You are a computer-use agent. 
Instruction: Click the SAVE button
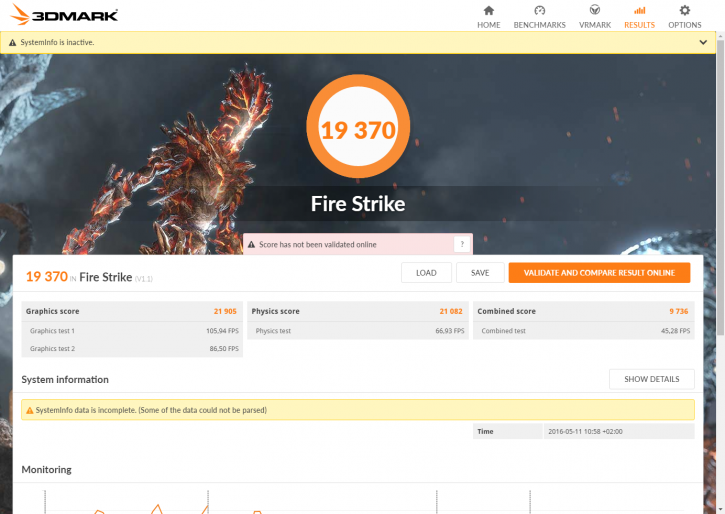[480, 273]
